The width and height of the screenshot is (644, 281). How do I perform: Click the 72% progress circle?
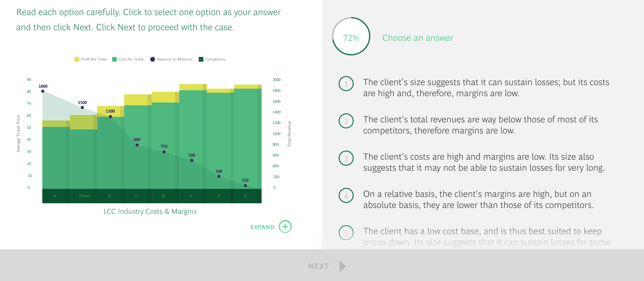coord(351,36)
